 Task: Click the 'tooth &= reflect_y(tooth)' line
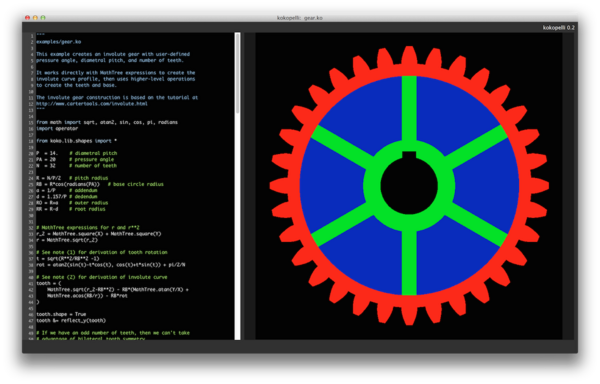pos(71,321)
